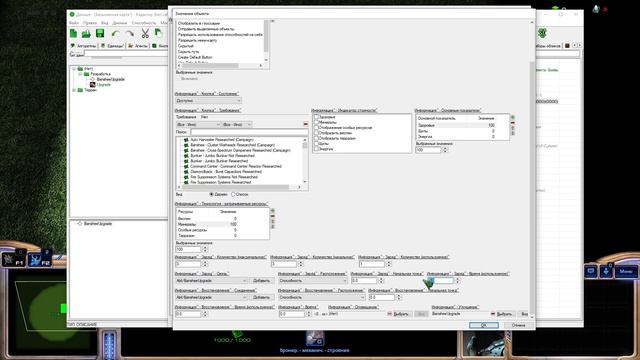Collapse the Разработка tree folder
Screen dimensions: 640x360
[x=80, y=74]
